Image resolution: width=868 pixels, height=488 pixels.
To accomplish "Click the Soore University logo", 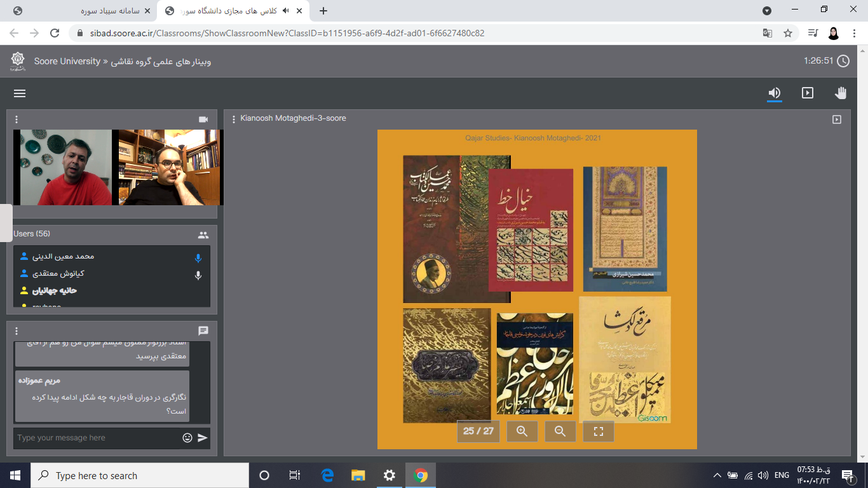I will pos(18,62).
